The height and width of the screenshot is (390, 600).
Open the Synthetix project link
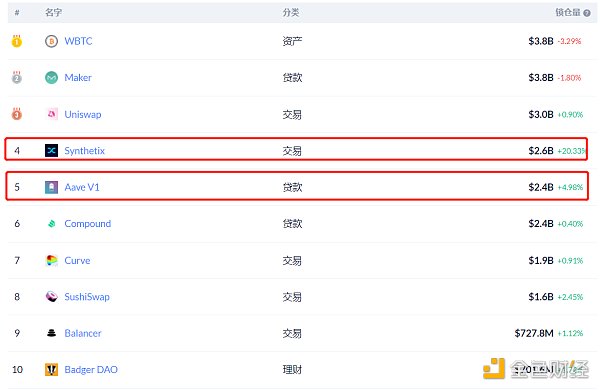pos(85,151)
